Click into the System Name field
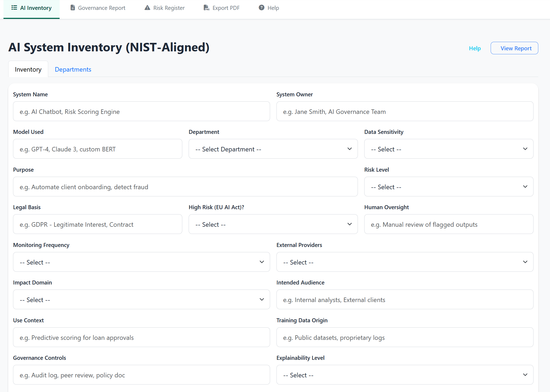 (x=141, y=111)
